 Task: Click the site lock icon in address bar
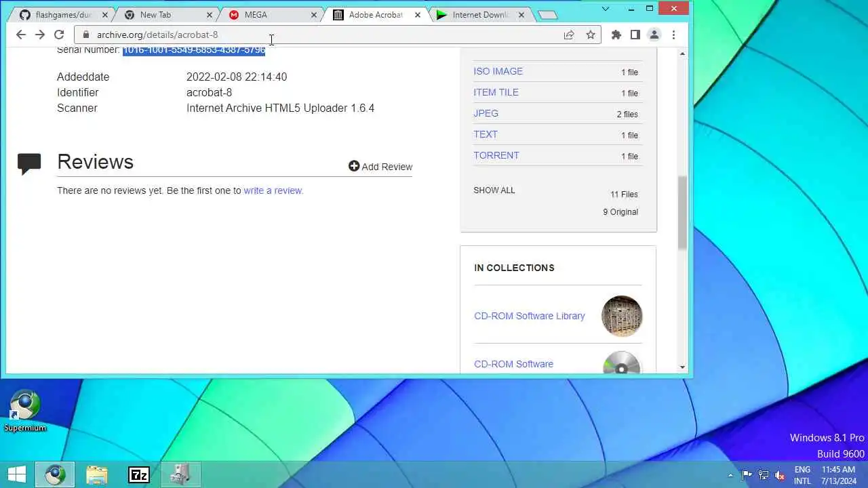click(85, 35)
